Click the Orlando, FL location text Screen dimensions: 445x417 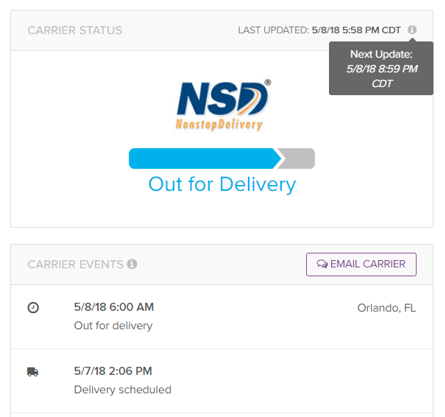pos(386,308)
